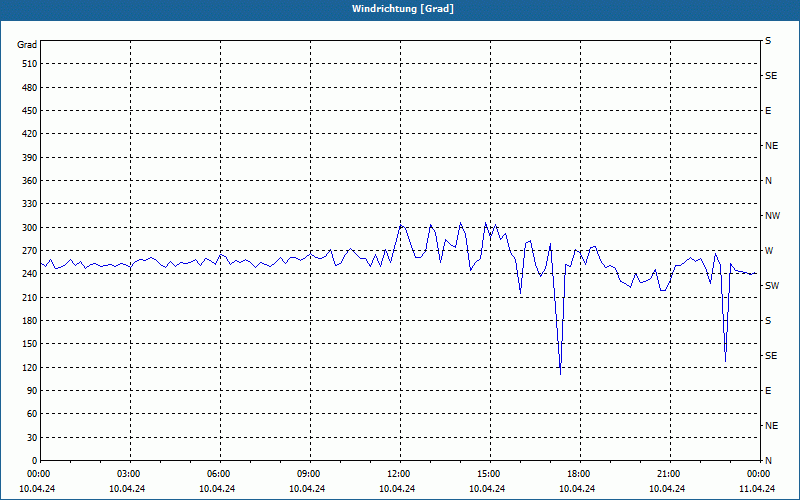Select the 450 degree axis label

(x=30, y=111)
